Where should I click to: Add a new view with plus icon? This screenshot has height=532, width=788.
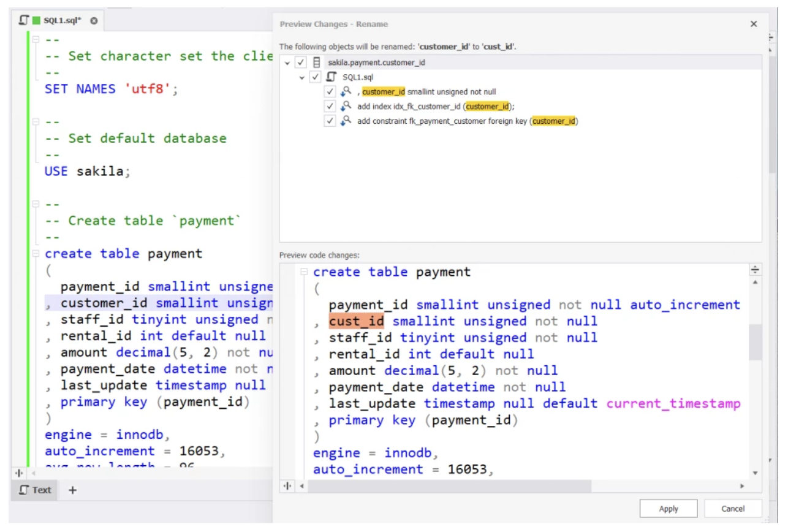click(72, 490)
